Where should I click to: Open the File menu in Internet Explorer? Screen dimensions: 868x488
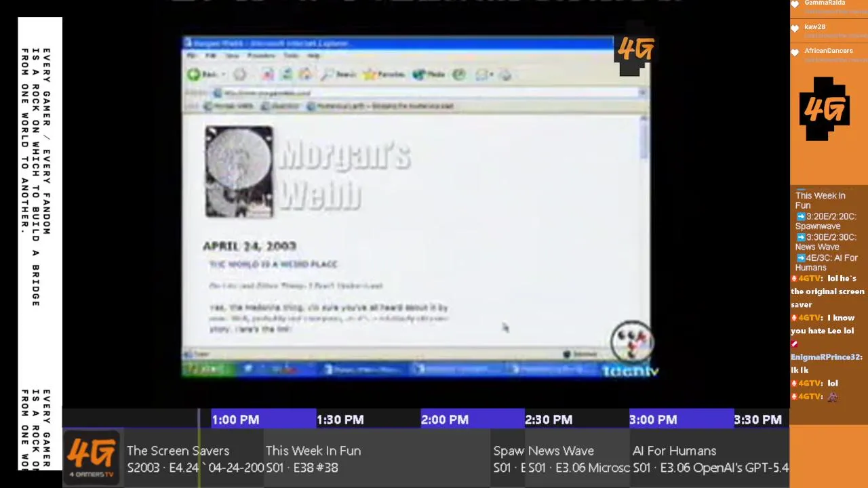pyautogui.click(x=193, y=56)
